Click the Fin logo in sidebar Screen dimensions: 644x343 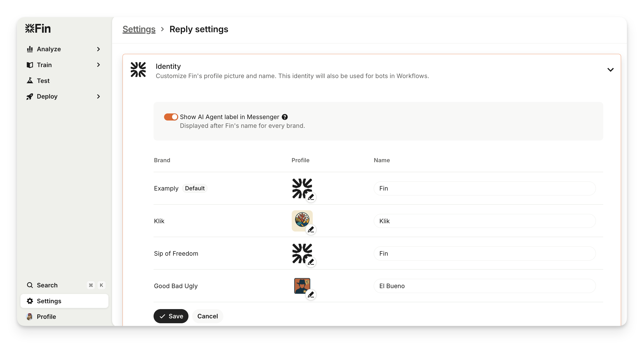point(38,29)
